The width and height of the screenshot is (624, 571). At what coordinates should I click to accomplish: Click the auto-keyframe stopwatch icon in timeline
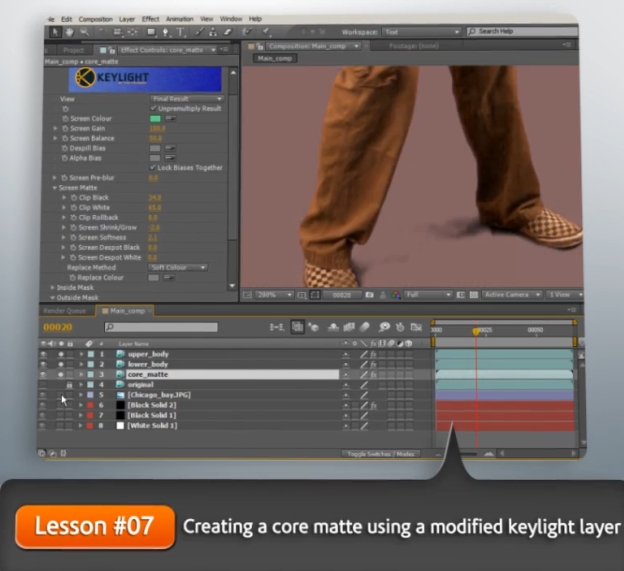point(400,327)
